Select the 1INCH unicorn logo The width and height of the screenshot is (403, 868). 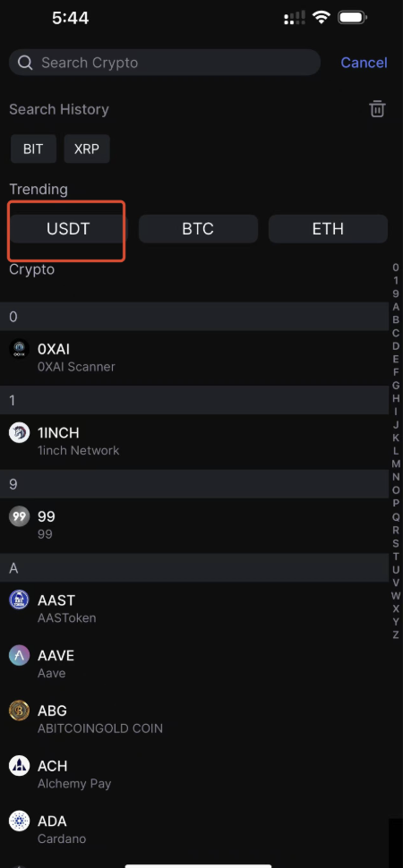click(20, 432)
